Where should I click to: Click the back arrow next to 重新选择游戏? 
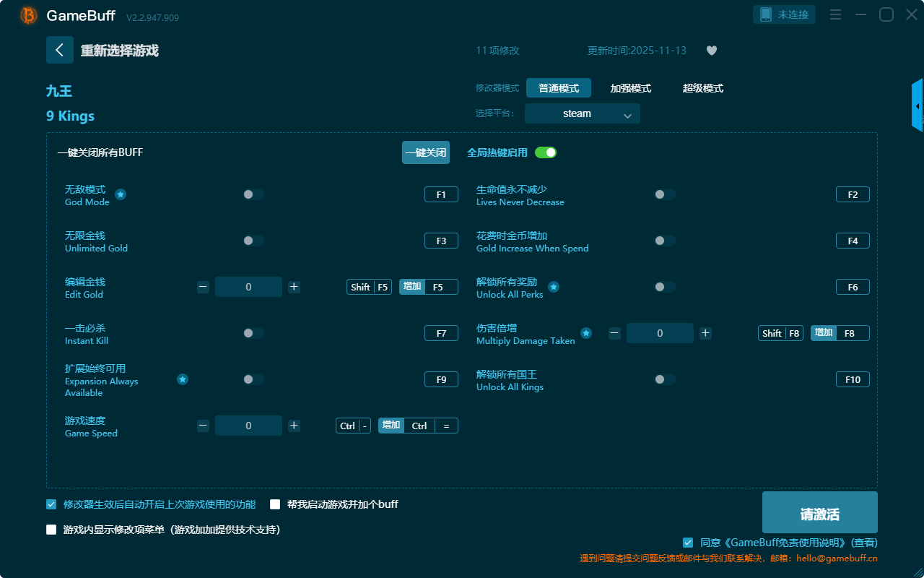tap(60, 50)
